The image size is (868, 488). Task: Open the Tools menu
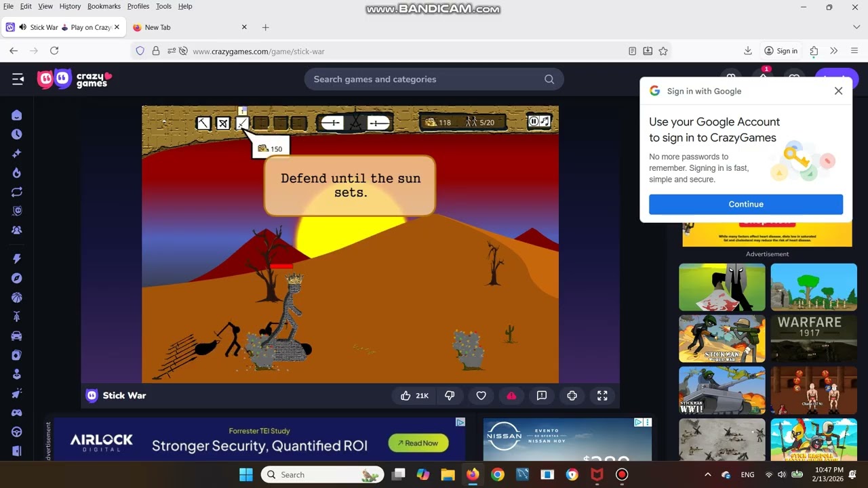(163, 6)
